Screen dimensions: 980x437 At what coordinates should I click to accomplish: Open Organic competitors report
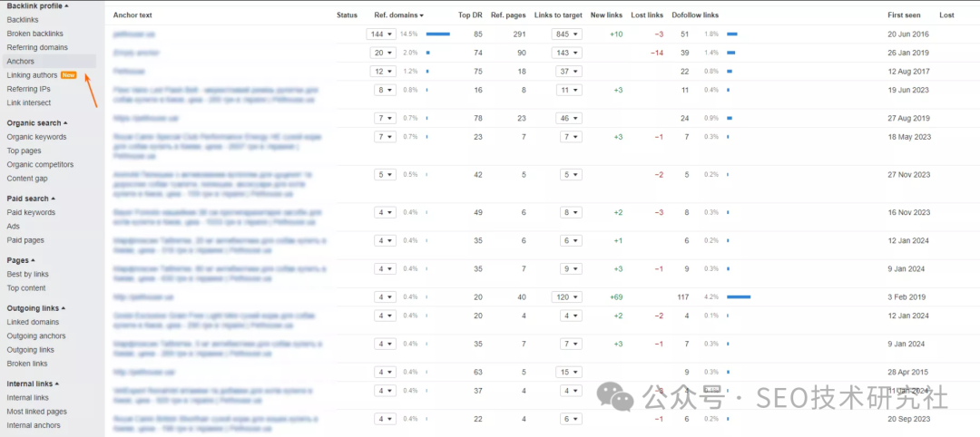tap(40, 164)
